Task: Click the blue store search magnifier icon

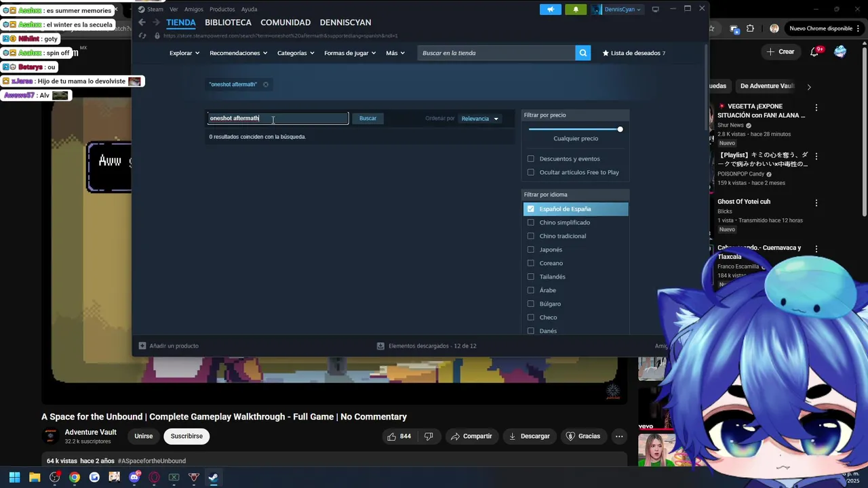Action: 583,53
